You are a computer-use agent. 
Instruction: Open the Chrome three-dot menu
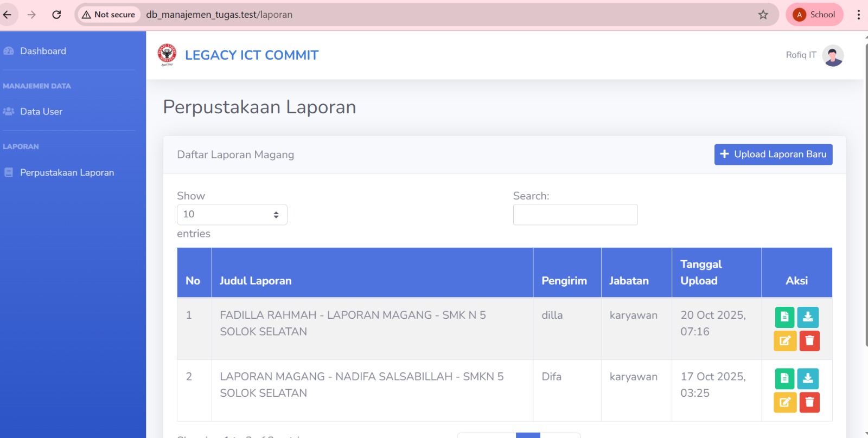(858, 15)
